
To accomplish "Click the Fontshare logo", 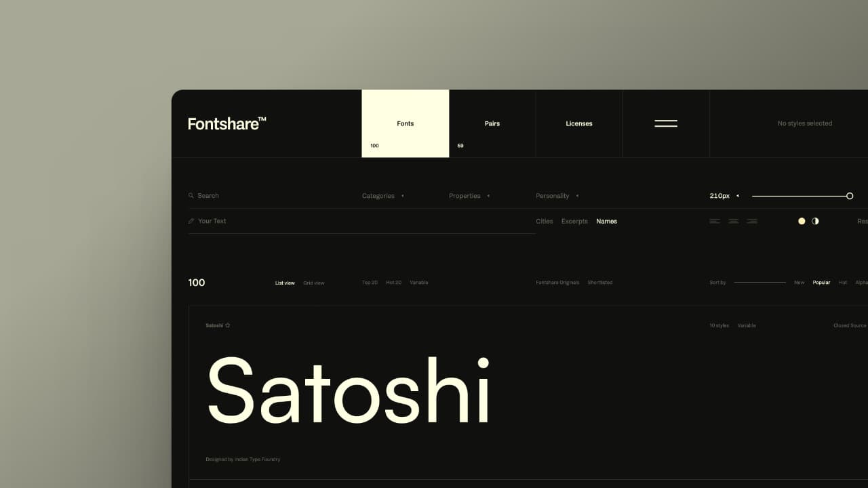I will point(226,123).
